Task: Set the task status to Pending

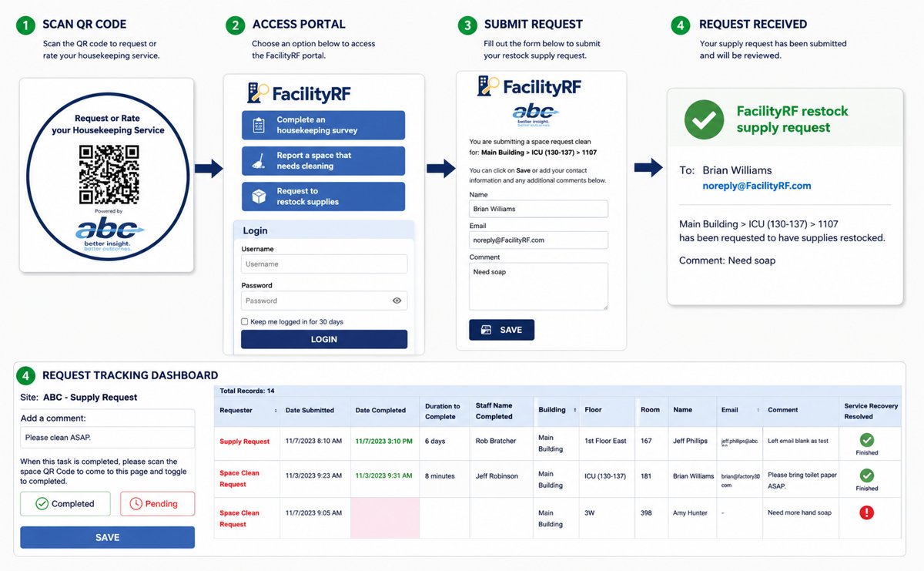Action: coord(158,504)
